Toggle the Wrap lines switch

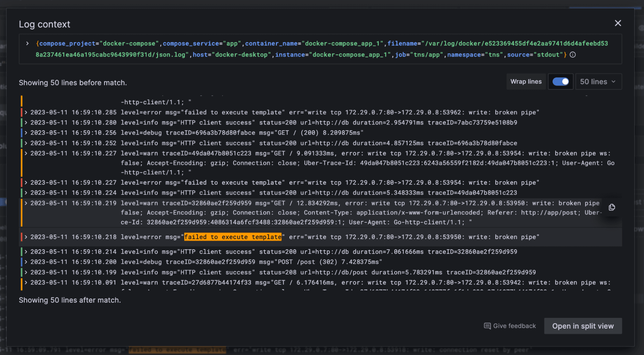pos(561,82)
